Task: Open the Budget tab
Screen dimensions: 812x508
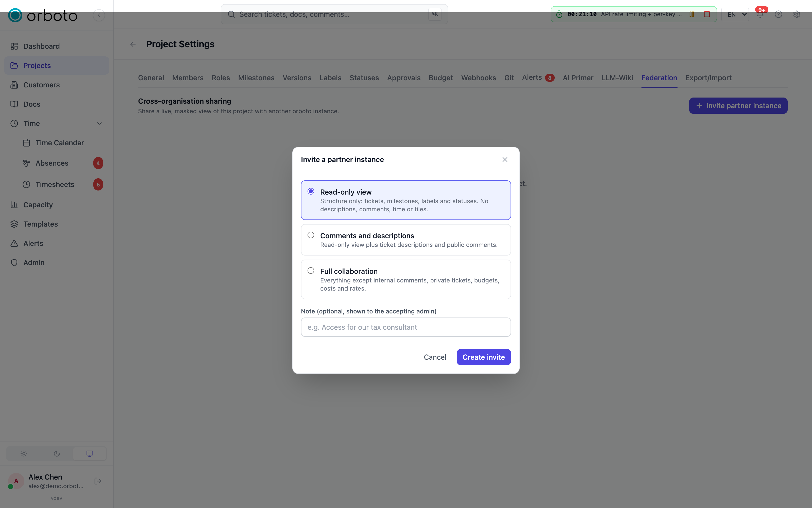Action: (x=441, y=78)
